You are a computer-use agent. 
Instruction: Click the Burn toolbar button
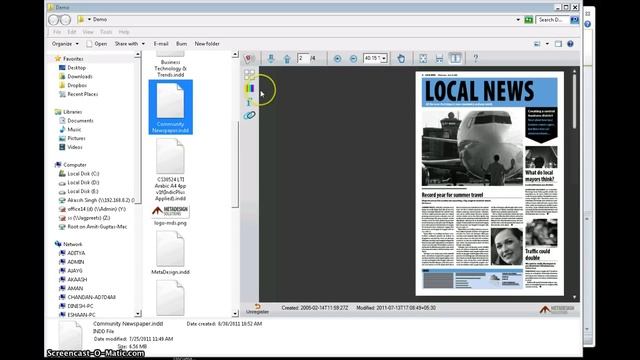(x=182, y=44)
